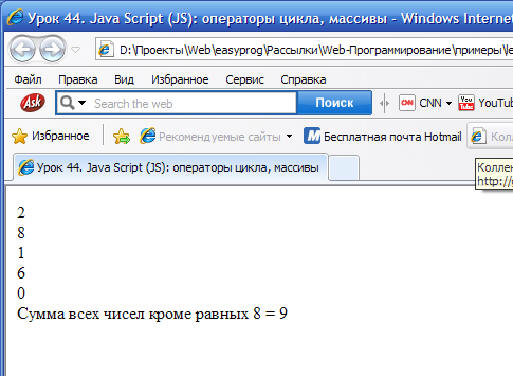Click the Hotmail M icon
The height and width of the screenshot is (376, 513).
pos(312,136)
